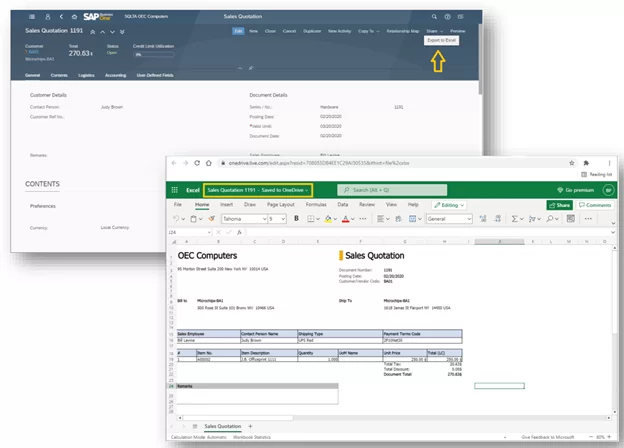Click the Edit button in SAP
The height and width of the screenshot is (448, 624).
[x=238, y=31]
